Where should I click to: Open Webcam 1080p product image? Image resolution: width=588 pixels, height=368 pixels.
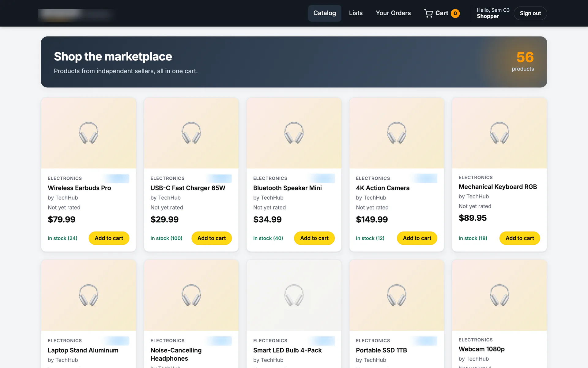[x=499, y=295]
